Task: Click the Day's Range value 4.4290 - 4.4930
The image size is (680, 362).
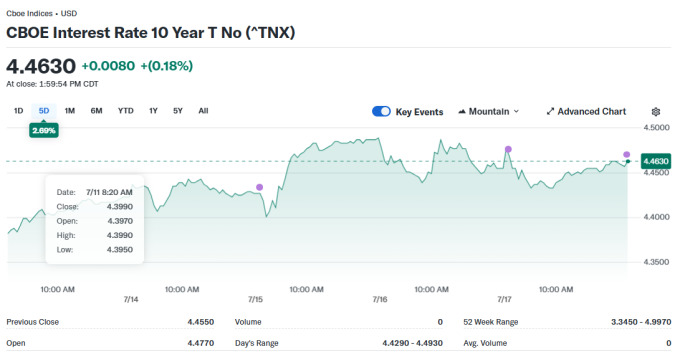Action: [x=412, y=343]
